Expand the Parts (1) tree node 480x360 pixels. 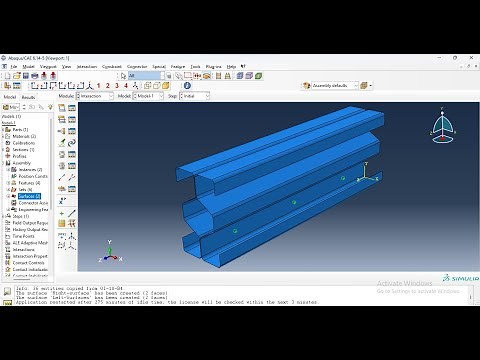[3, 130]
